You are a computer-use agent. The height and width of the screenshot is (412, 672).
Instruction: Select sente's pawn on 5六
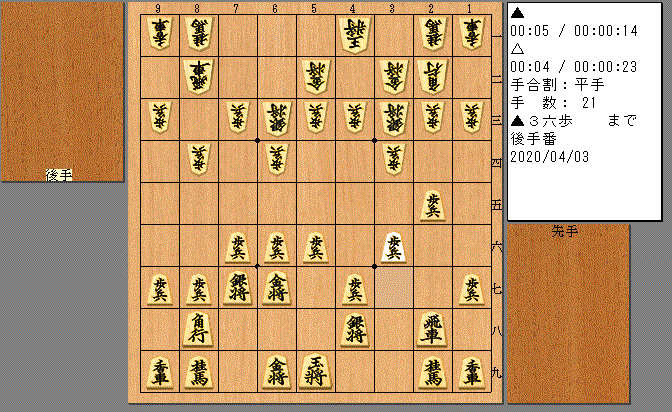pyautogui.click(x=316, y=247)
